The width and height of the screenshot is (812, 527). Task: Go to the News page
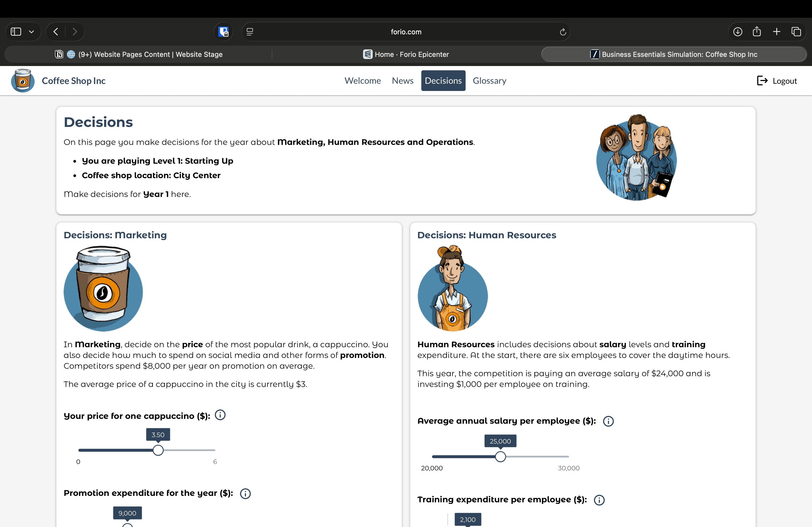click(x=403, y=81)
